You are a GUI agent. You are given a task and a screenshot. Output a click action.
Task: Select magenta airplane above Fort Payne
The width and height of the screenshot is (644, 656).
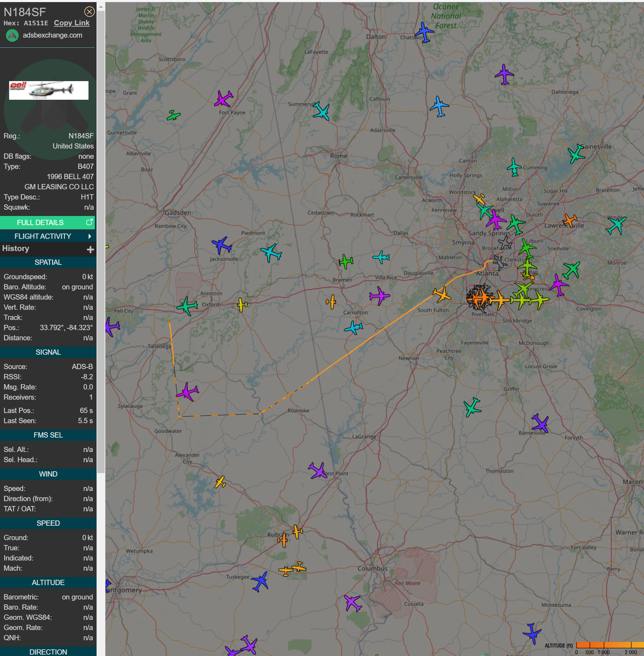pyautogui.click(x=223, y=99)
